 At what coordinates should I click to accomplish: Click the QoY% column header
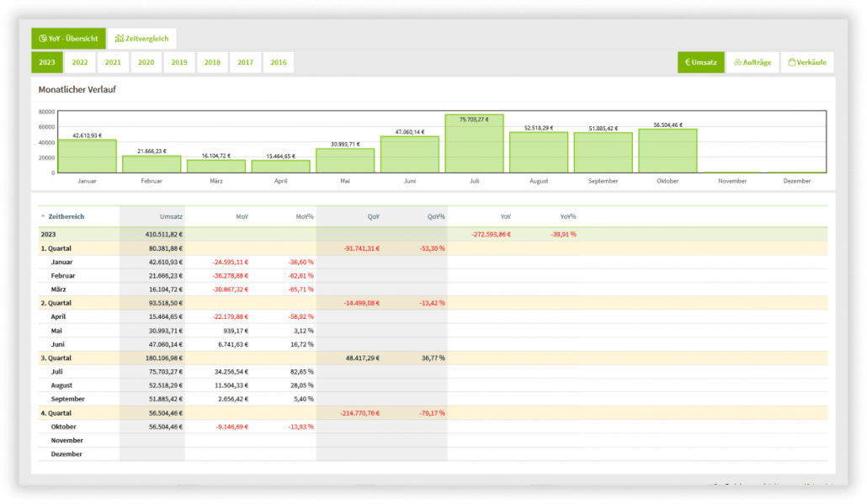(436, 216)
